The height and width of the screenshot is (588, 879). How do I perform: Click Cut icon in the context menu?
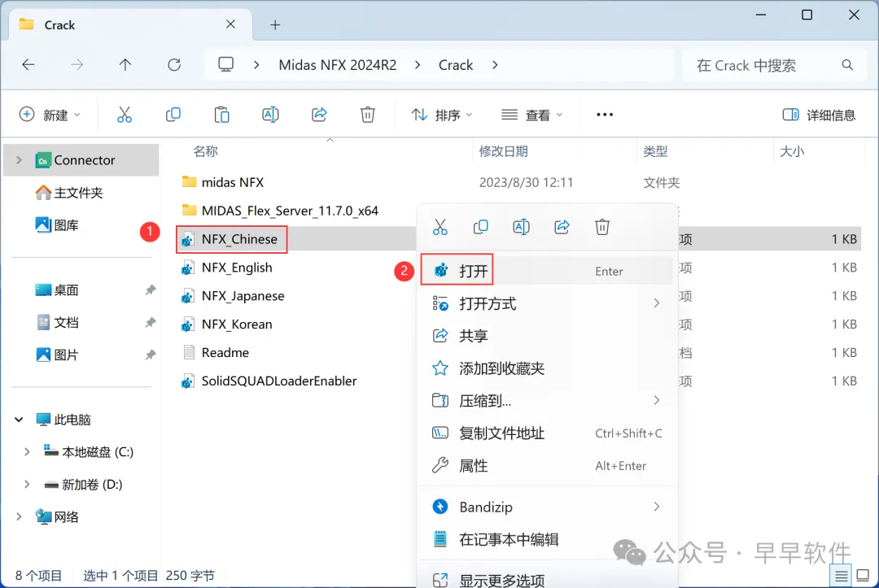coord(440,228)
